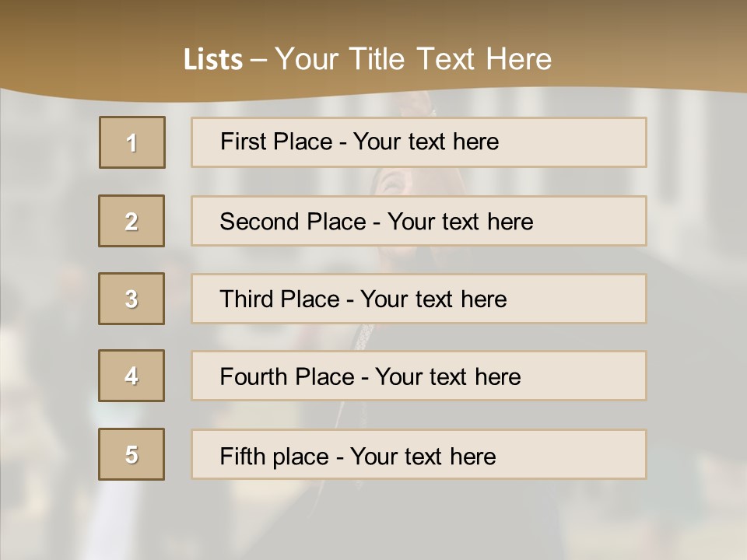The height and width of the screenshot is (560, 747).
Task: Click "Your text here" in the Fourth Place row
Action: pos(447,377)
